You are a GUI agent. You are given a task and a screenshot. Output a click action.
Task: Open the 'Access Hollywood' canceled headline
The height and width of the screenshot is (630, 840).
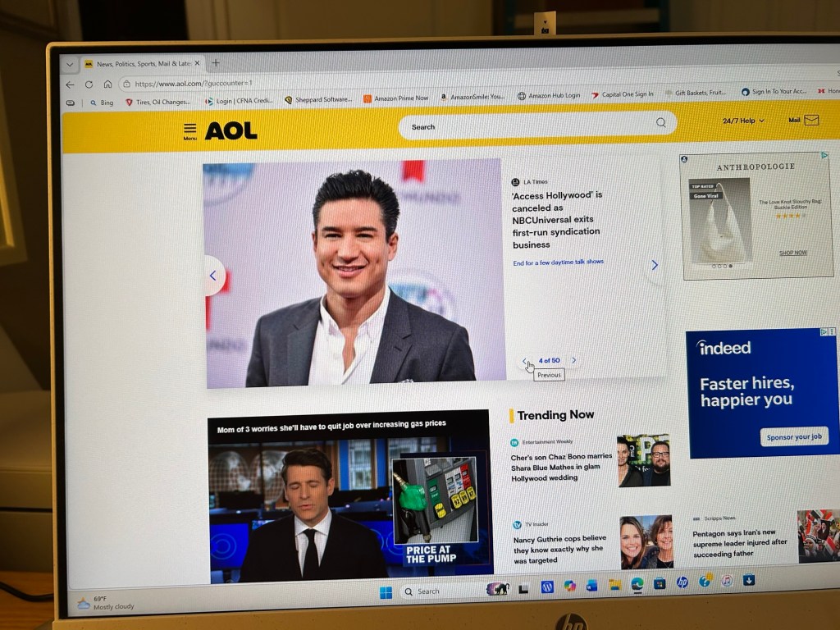[x=557, y=220]
